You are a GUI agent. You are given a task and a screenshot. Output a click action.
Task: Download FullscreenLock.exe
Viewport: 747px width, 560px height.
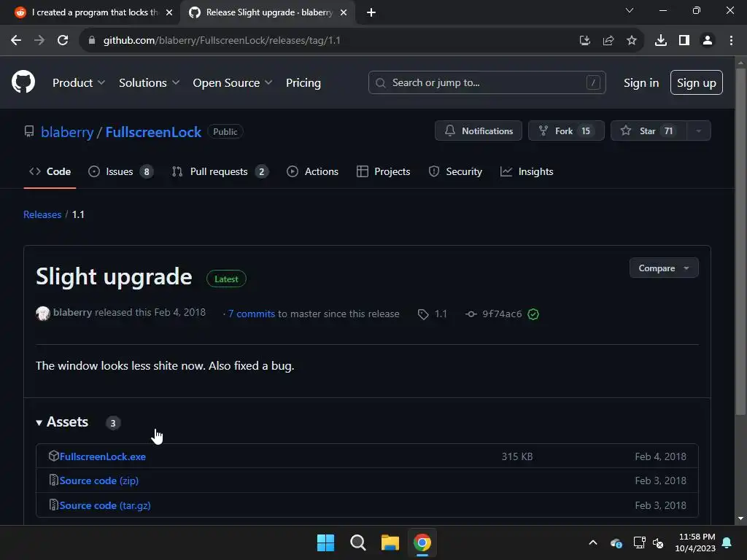pyautogui.click(x=102, y=456)
